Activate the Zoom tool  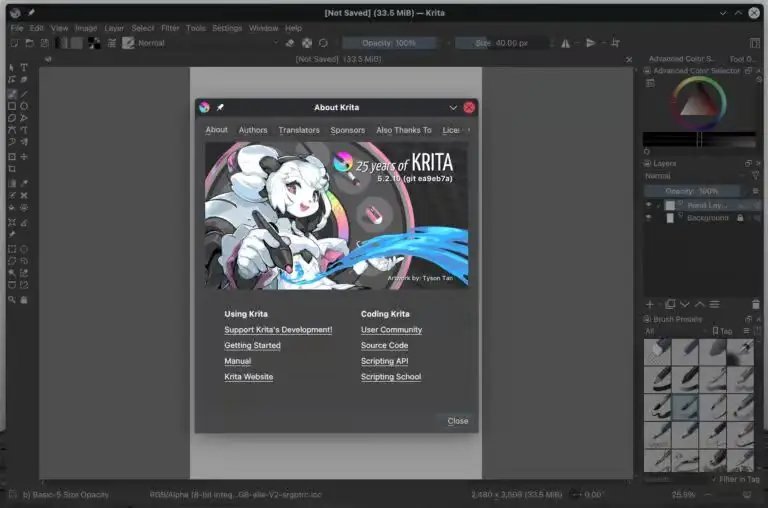[12, 299]
